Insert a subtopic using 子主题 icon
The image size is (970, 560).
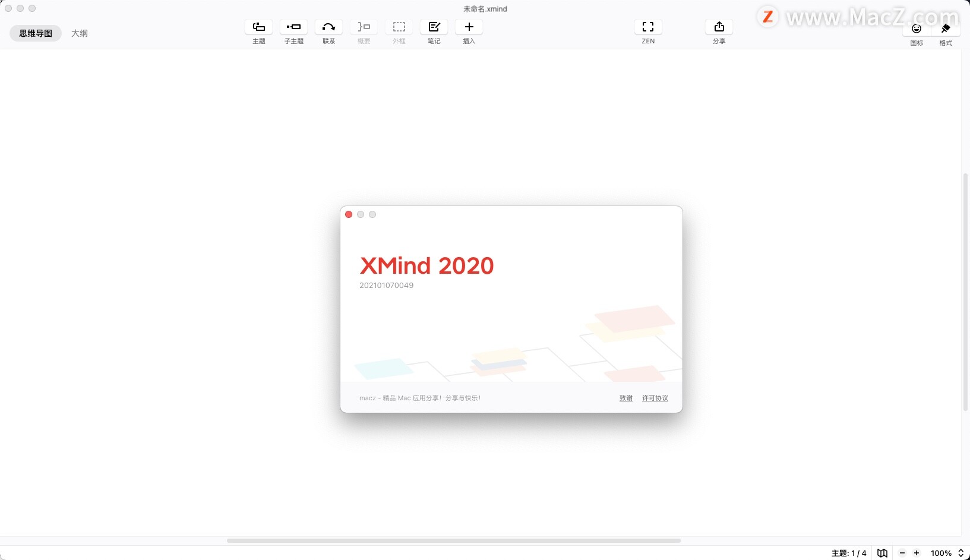294,27
